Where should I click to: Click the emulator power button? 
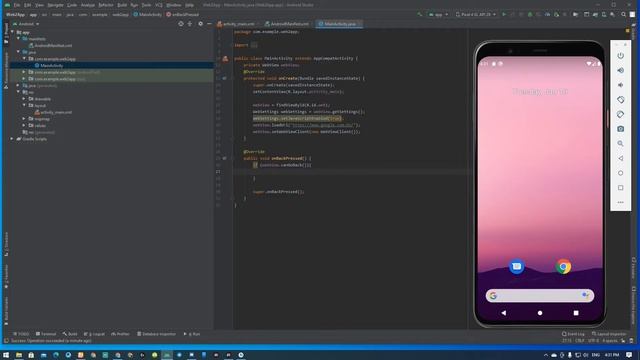(620, 56)
